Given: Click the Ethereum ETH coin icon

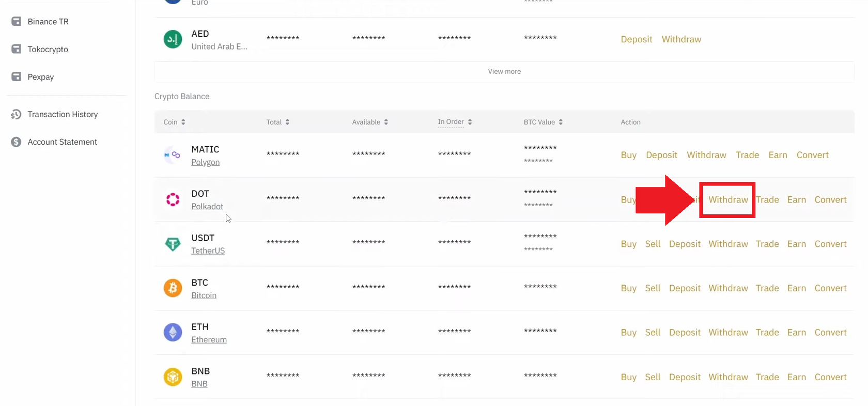Looking at the screenshot, I should [x=173, y=332].
